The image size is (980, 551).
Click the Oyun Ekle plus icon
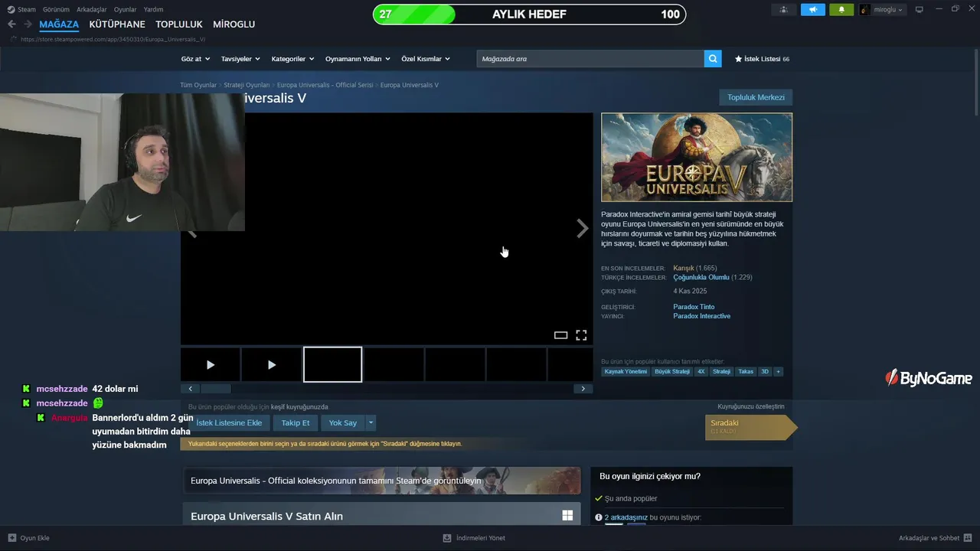[11, 538]
